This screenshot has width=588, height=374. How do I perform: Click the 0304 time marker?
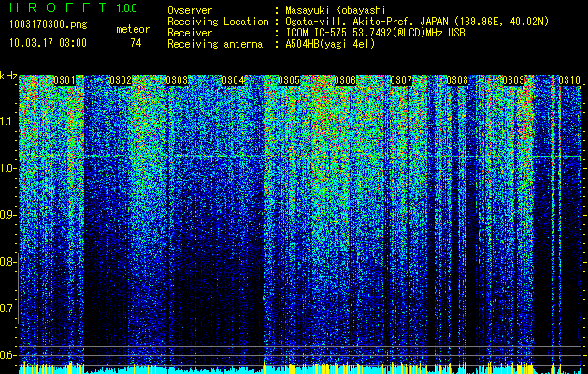point(233,80)
